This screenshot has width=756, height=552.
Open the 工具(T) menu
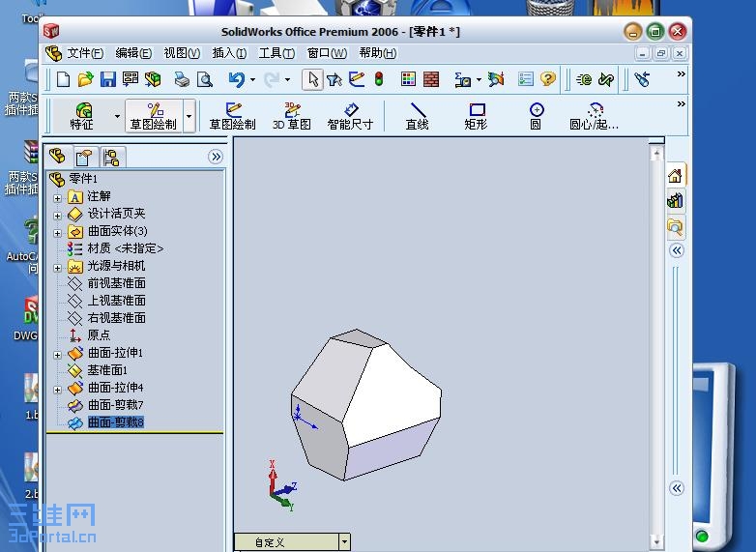click(x=276, y=53)
